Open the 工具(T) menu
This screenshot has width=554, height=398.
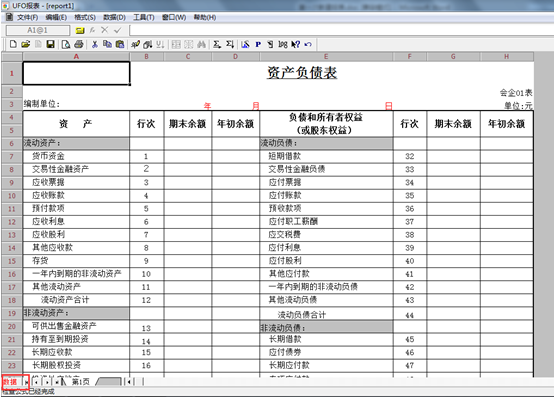click(x=144, y=17)
